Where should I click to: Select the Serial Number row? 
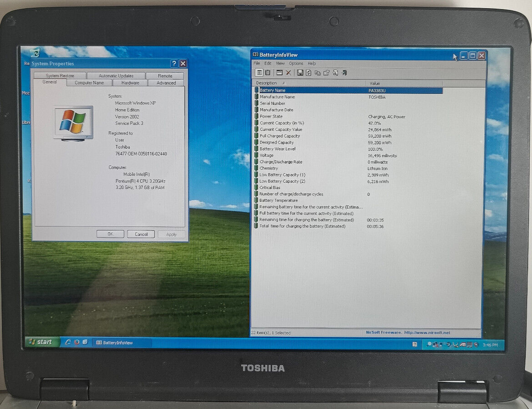pyautogui.click(x=348, y=103)
